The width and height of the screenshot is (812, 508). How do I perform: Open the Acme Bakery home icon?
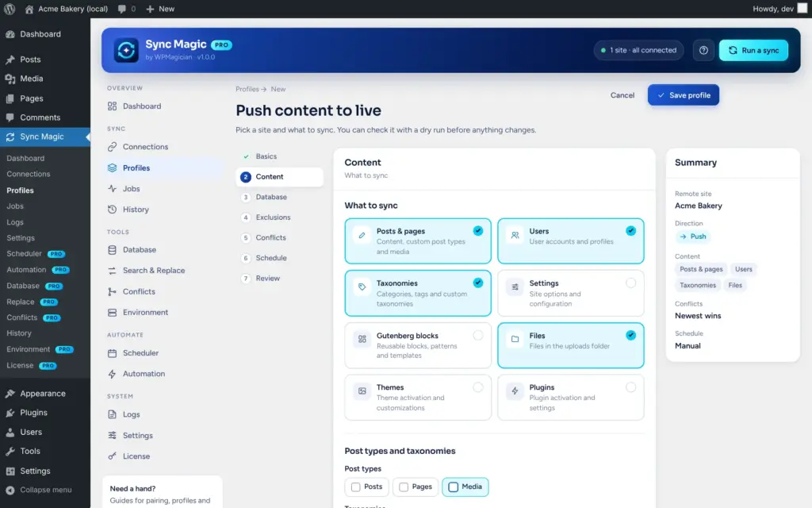pos(29,9)
